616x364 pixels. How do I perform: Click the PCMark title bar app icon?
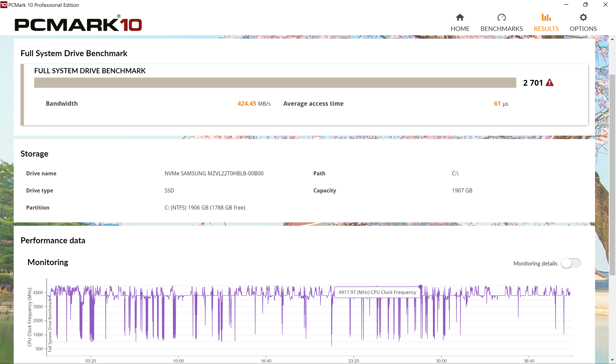(4, 5)
